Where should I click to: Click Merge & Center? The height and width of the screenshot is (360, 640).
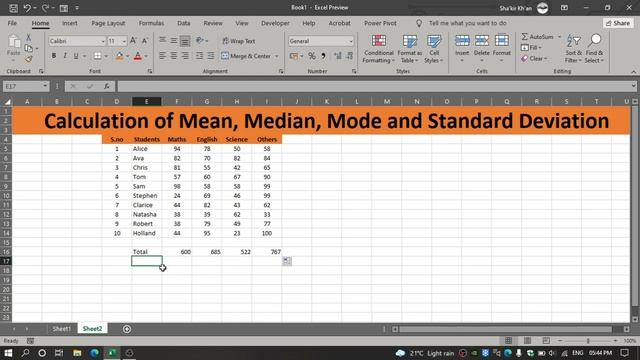pos(246,56)
